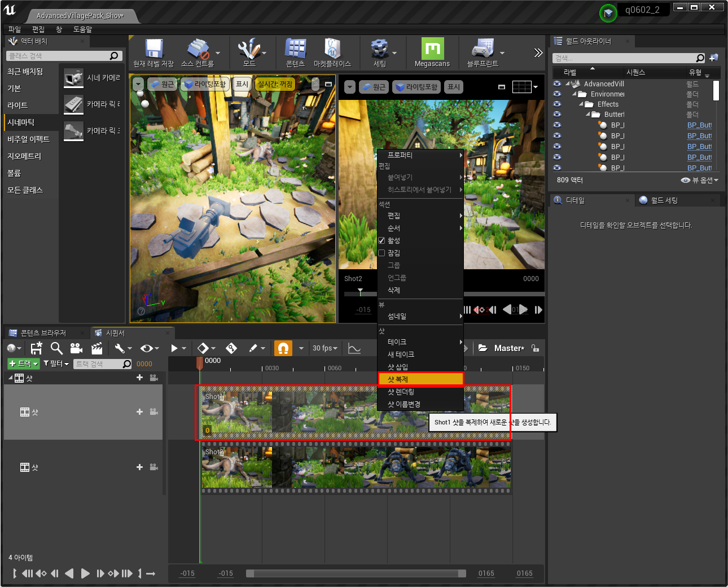Toggle the Lock checkbox in context menu

click(381, 253)
